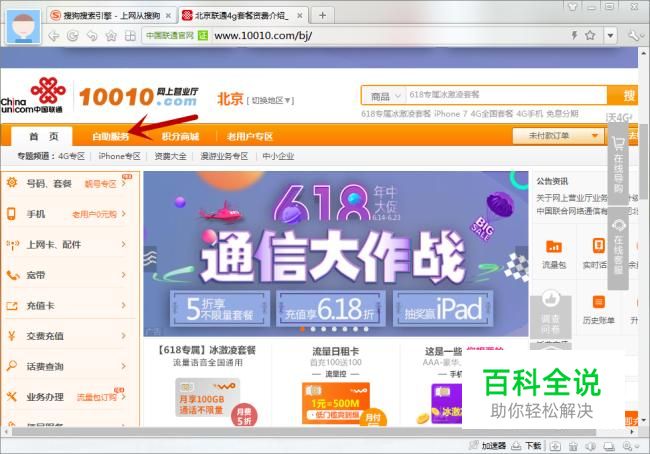Click the 话费查询 magnifier icon
650x454 pixels.
point(12,366)
